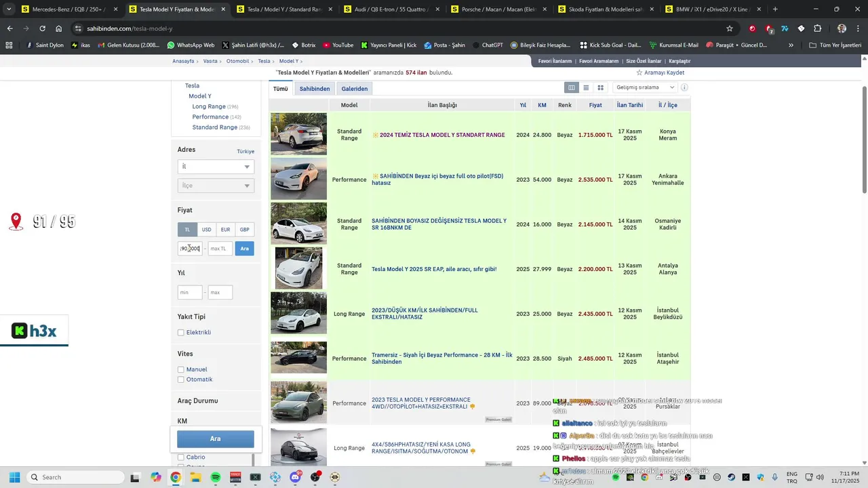
Task: Open Gelişmiş sıralama sorting dropdown
Action: 645,87
